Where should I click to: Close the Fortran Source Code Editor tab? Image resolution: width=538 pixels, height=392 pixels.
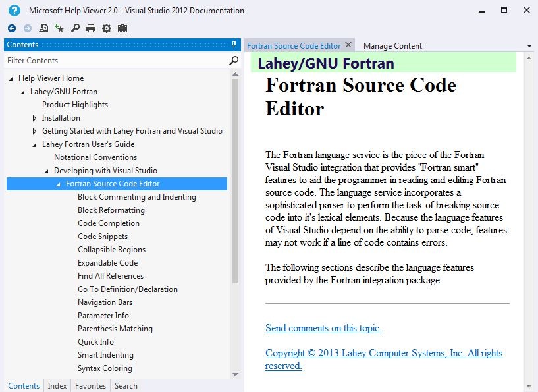(x=348, y=45)
